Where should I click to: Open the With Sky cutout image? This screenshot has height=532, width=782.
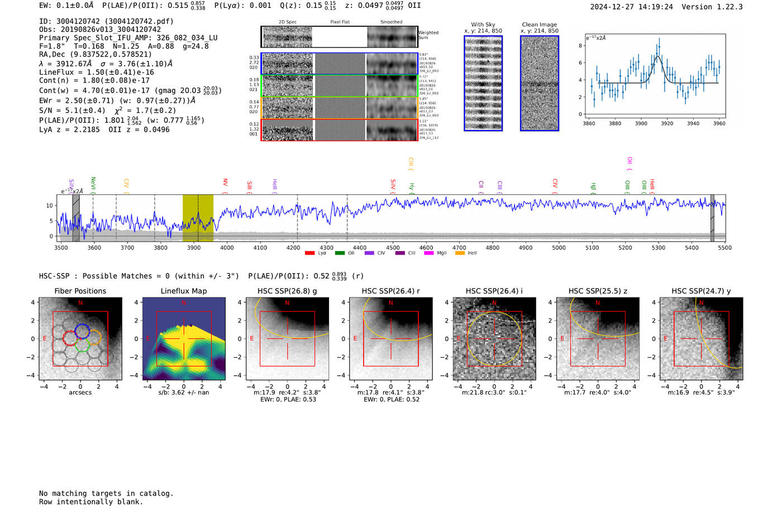pos(483,83)
